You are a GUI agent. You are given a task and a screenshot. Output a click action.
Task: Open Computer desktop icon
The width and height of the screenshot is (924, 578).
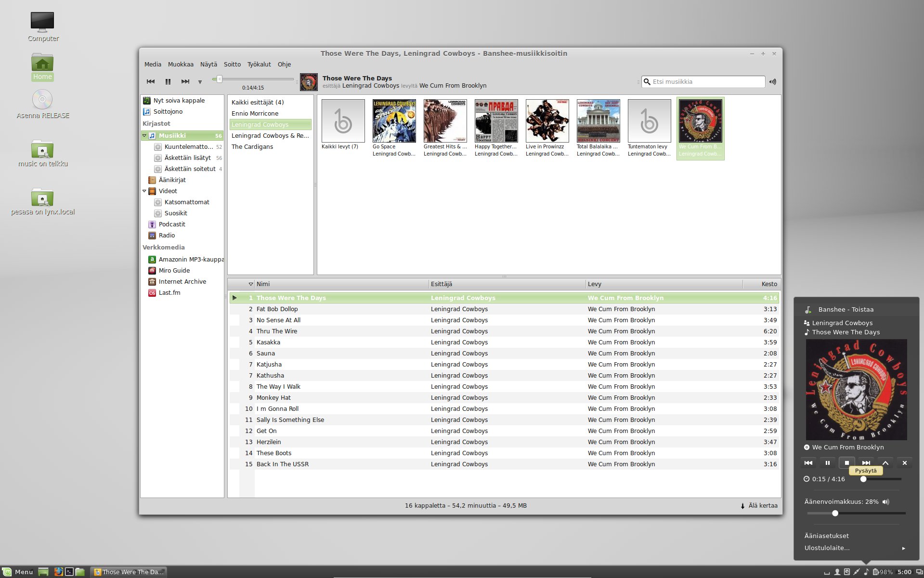43,27
